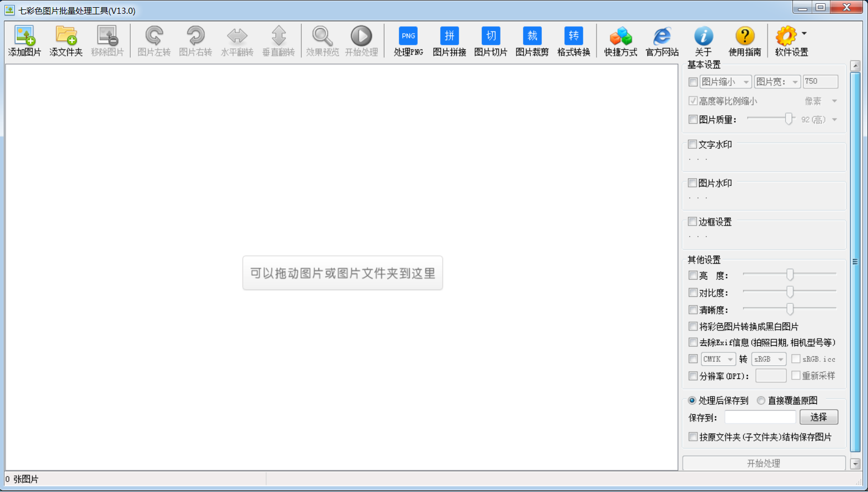Enable the 图片质量 checkbox
868x492 pixels.
tap(693, 120)
